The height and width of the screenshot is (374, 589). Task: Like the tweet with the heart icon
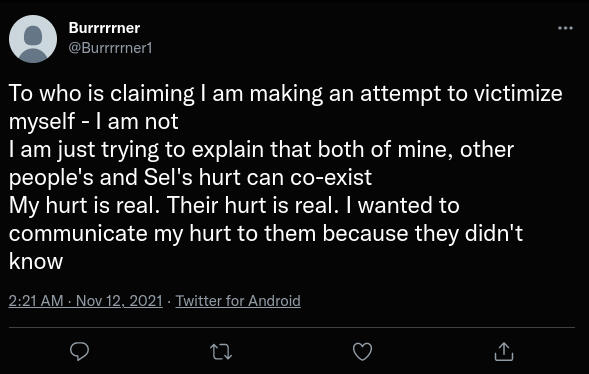[362, 352]
